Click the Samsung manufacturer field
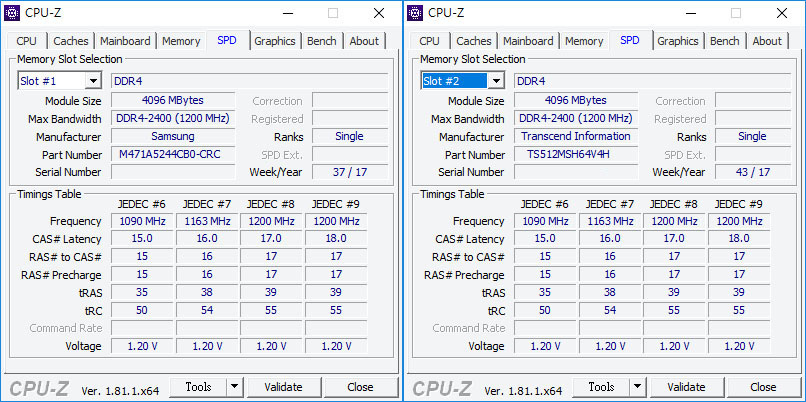The image size is (806, 402). point(173,136)
